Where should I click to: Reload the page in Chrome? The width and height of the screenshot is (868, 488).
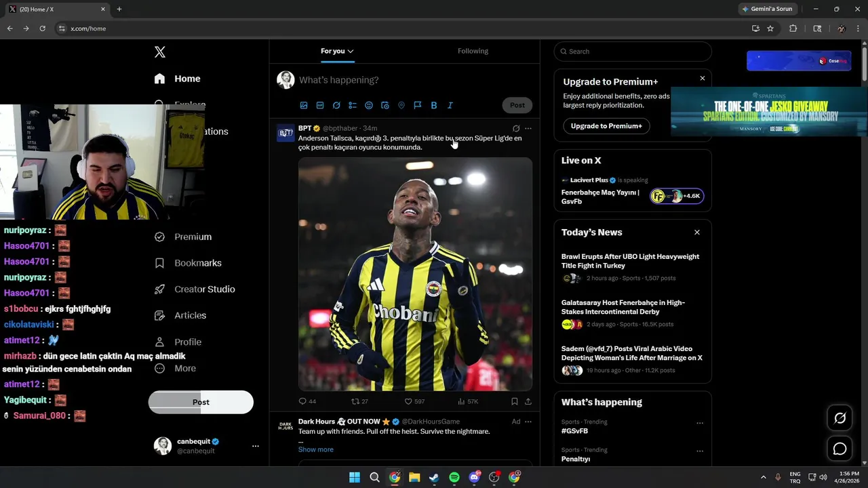pyautogui.click(x=42, y=28)
